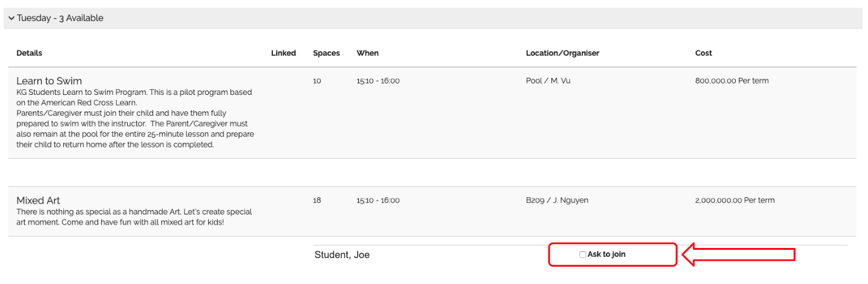The image size is (868, 284).
Task: Select the Spaces column header
Action: pyautogui.click(x=326, y=53)
